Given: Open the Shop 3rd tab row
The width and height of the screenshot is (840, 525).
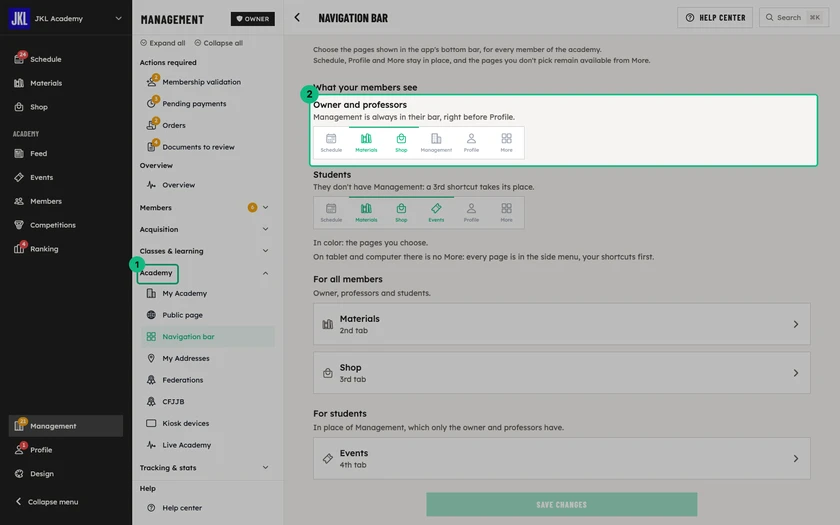Looking at the screenshot, I should (561, 373).
